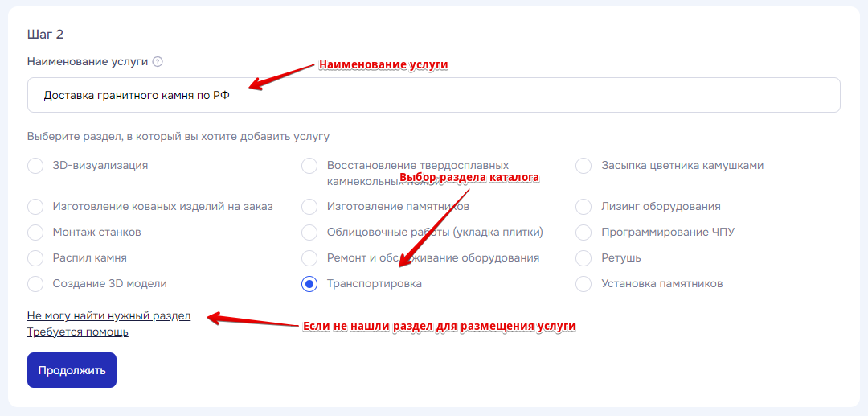Screen dimensions: 868x416
Task: Select the Ретушь radio button
Action: (584, 258)
